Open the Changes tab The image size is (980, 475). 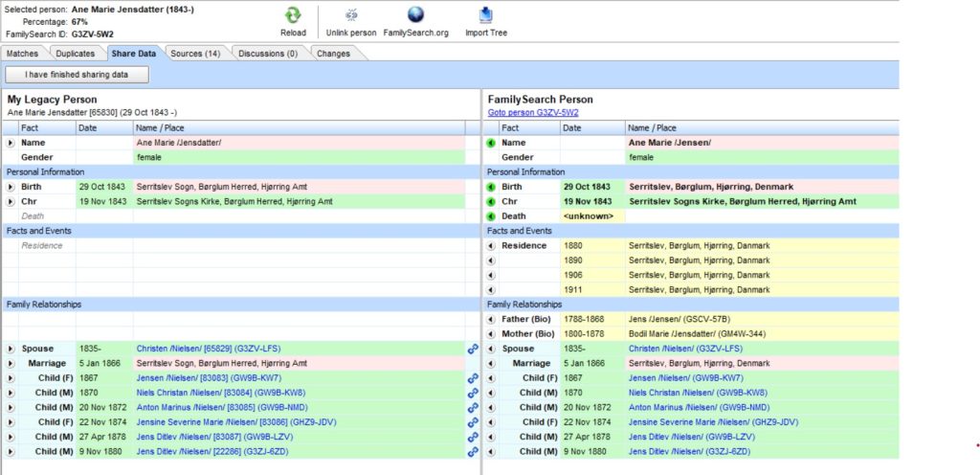tap(333, 54)
